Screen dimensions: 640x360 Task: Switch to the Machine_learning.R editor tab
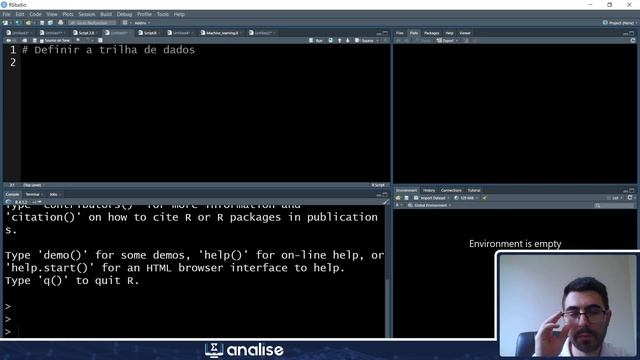tap(221, 33)
